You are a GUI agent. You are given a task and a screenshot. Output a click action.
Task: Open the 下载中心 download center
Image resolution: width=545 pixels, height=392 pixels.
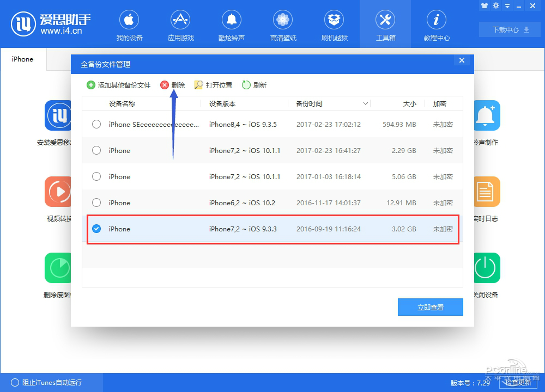pos(511,29)
